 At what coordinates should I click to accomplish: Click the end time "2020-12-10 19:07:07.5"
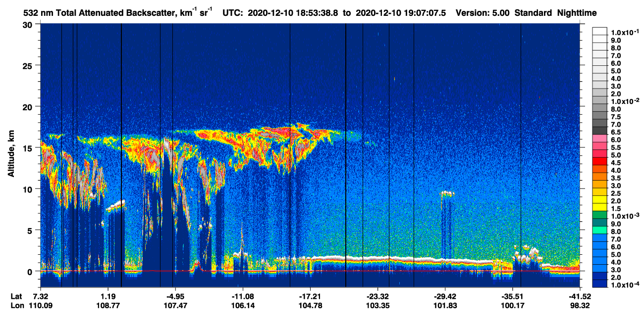click(x=401, y=13)
